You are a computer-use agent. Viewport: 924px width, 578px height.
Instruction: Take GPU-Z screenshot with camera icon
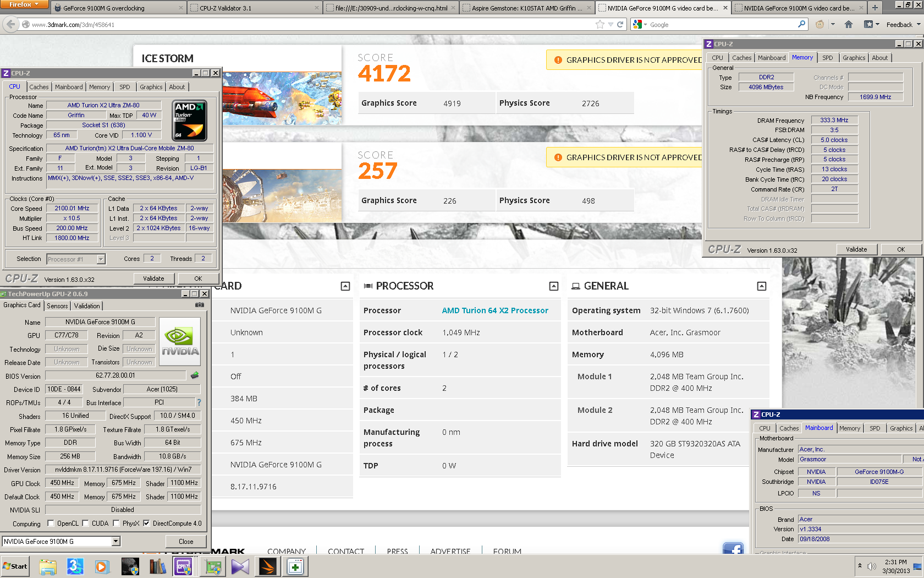(x=200, y=305)
